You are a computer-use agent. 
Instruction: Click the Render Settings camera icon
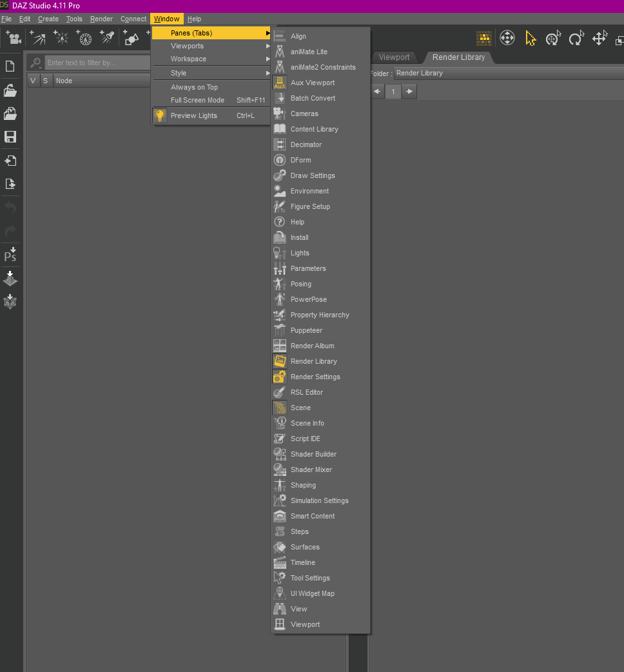point(280,377)
